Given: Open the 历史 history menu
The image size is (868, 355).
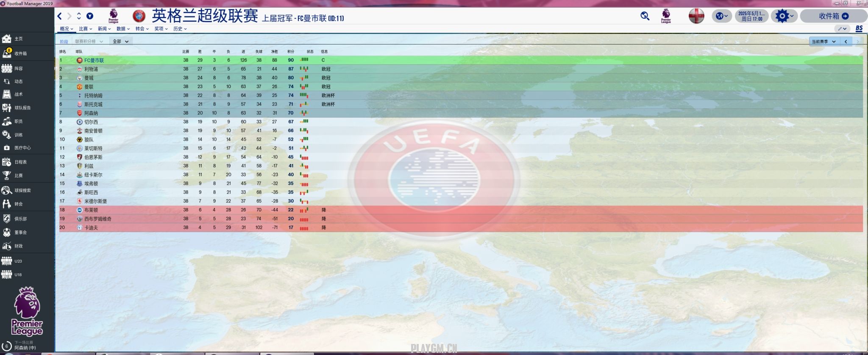Looking at the screenshot, I should [180, 29].
